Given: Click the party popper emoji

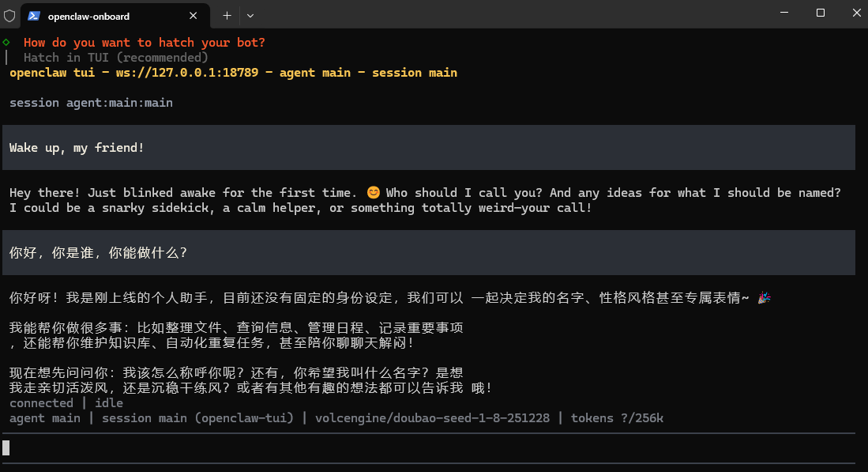Looking at the screenshot, I should 763,298.
